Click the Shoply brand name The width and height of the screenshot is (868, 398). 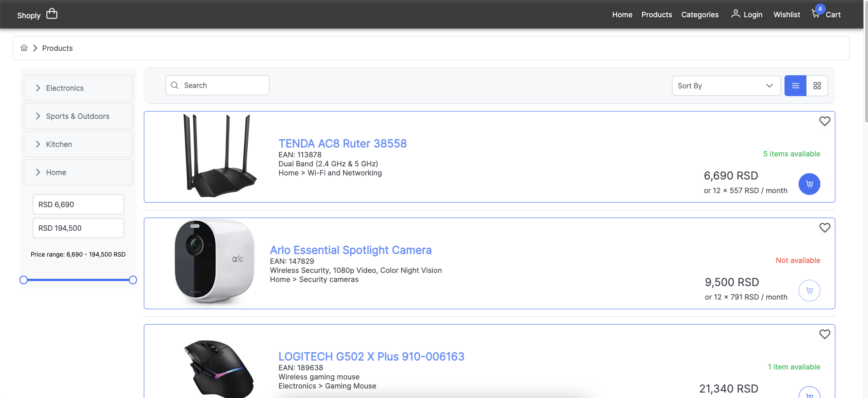click(x=29, y=15)
